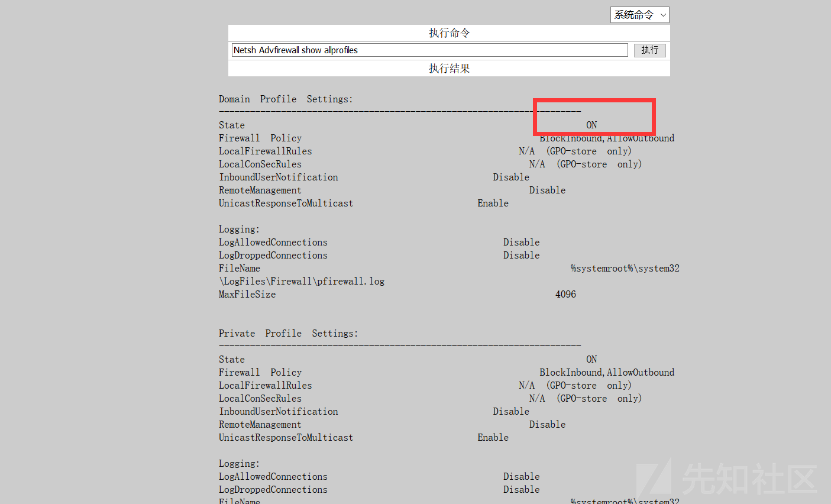Screen dimensions: 831x504
Task: Click Domain UnicastResponseToMulticast "Enable" value
Action: 493,203
